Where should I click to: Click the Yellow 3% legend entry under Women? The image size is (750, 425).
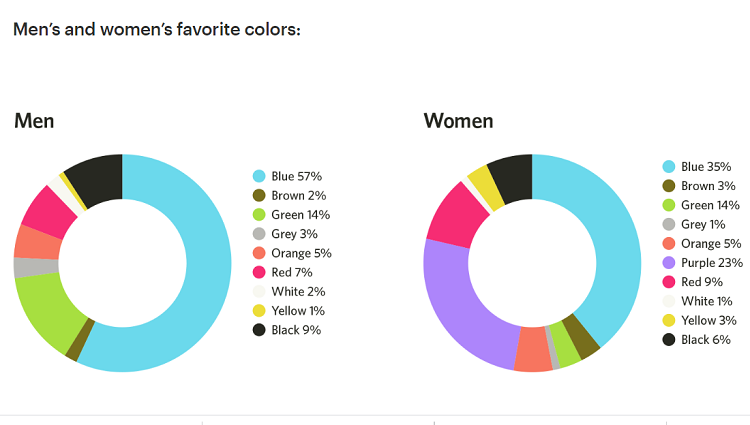pos(699,320)
